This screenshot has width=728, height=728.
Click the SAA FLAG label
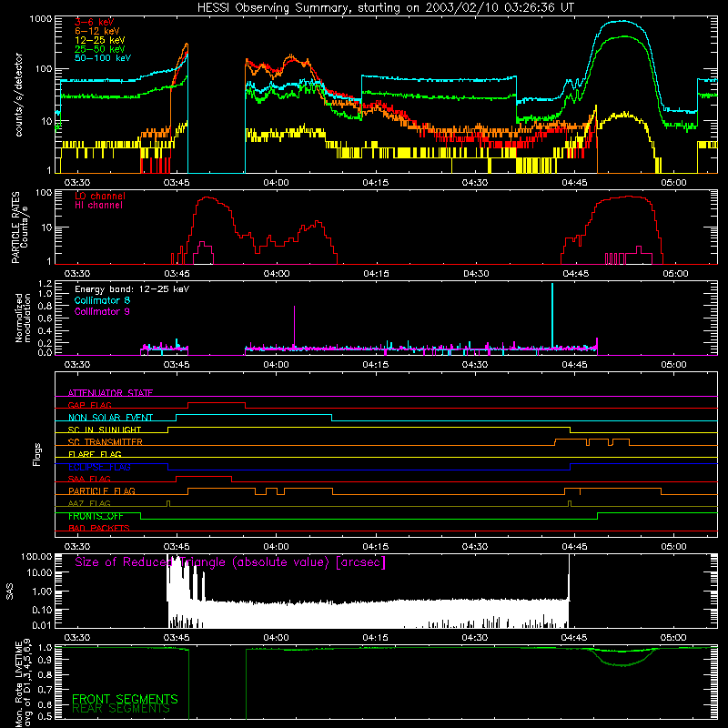tap(89, 479)
